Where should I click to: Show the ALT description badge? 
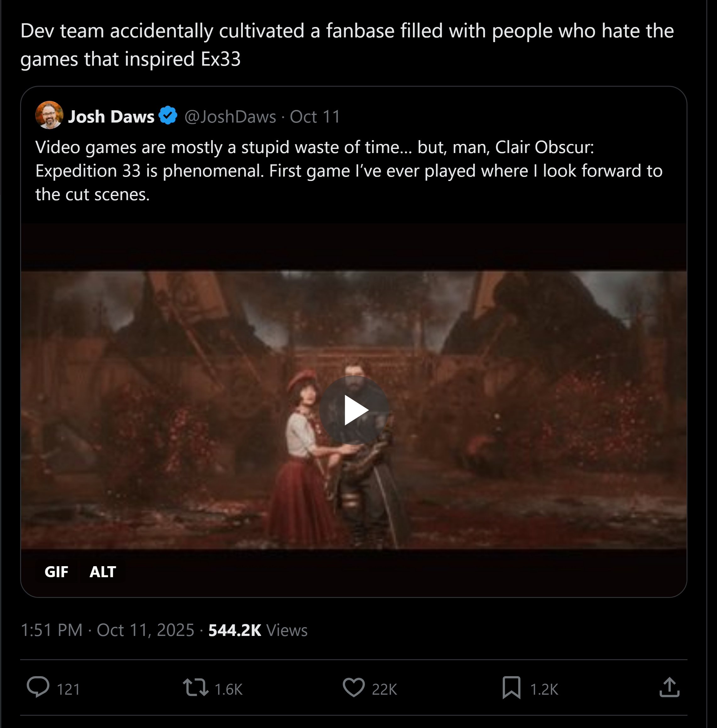(102, 572)
